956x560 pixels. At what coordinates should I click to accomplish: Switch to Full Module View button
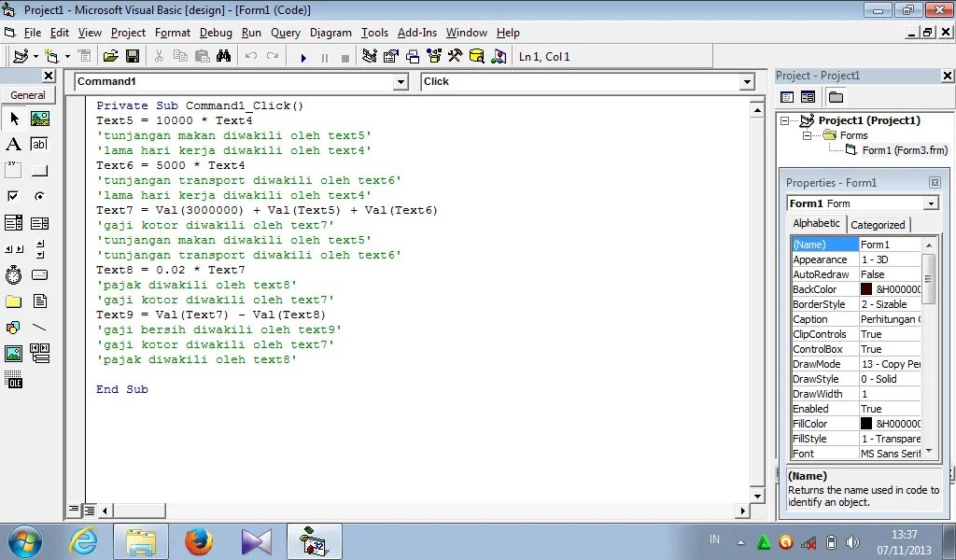pyautogui.click(x=89, y=510)
